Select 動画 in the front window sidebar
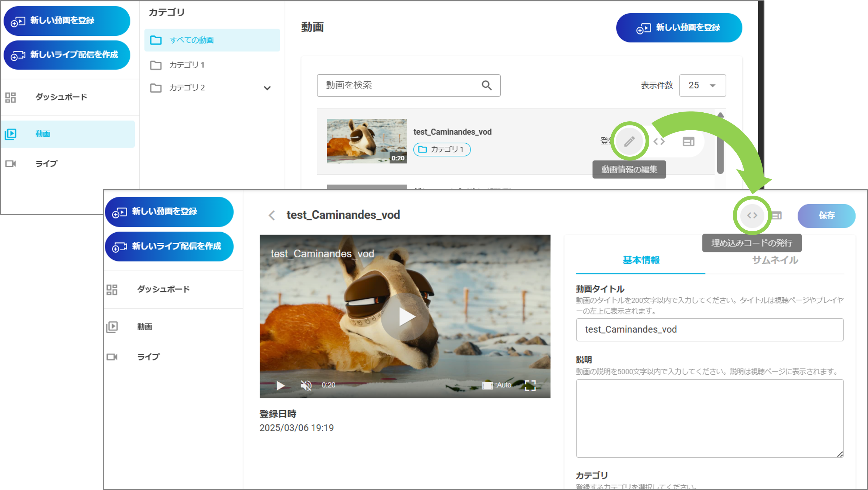 click(173, 326)
